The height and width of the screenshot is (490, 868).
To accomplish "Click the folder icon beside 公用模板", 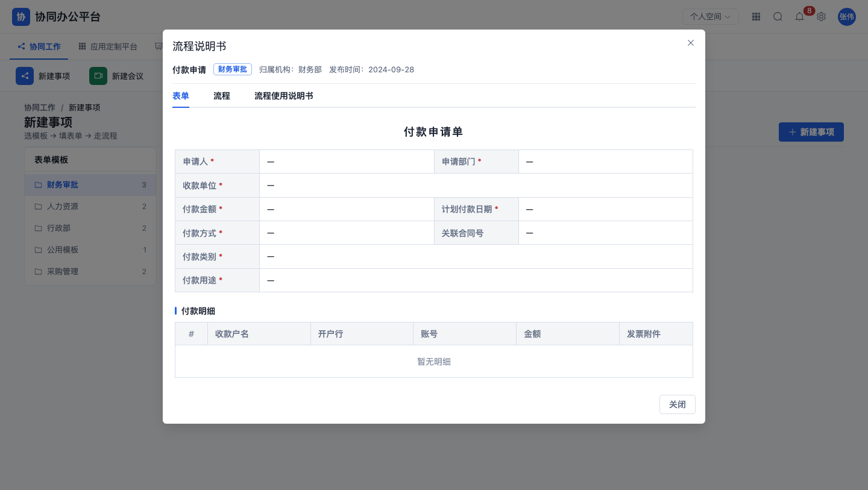I will coord(39,250).
